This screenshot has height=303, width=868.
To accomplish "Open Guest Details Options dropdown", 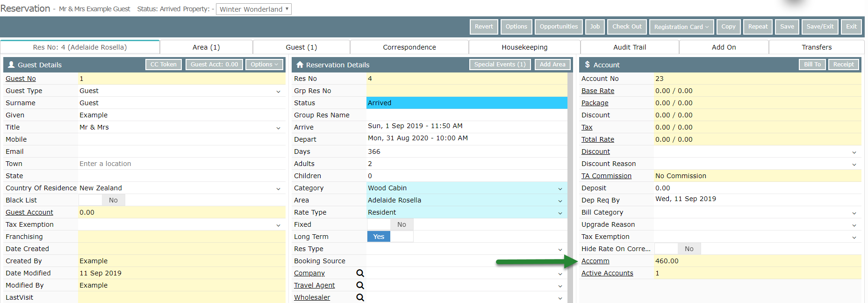I will (264, 65).
